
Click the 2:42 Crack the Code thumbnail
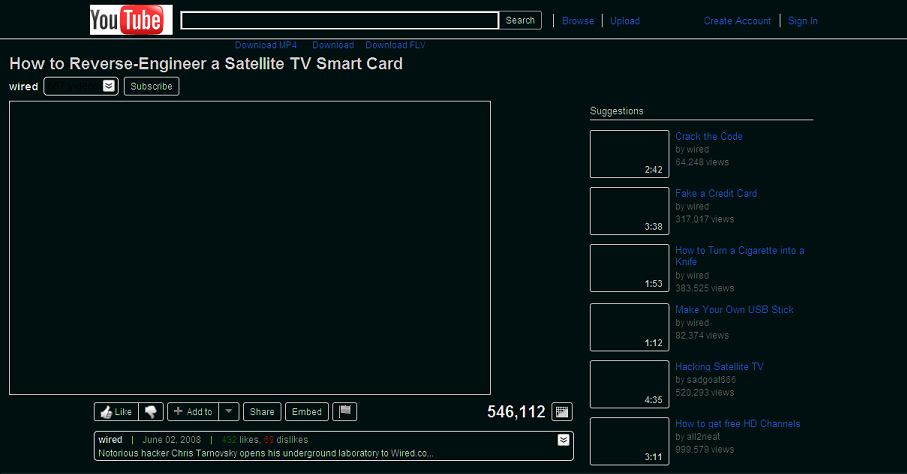629,154
